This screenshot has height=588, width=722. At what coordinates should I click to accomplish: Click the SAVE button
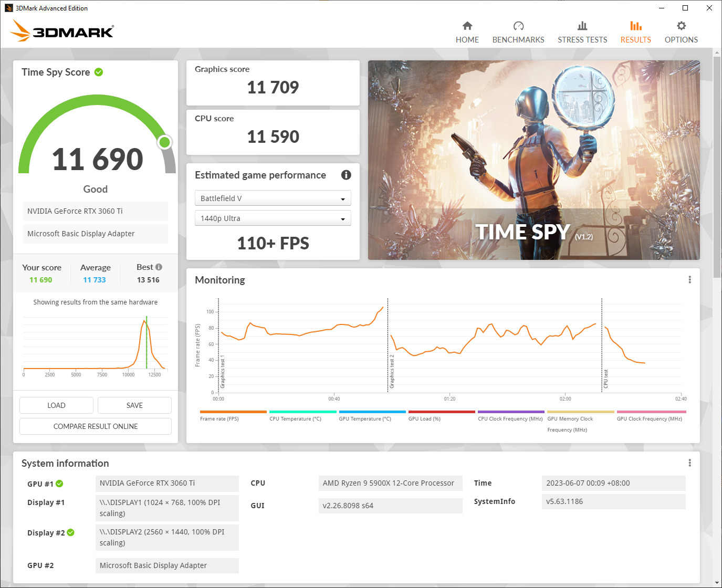click(x=134, y=405)
